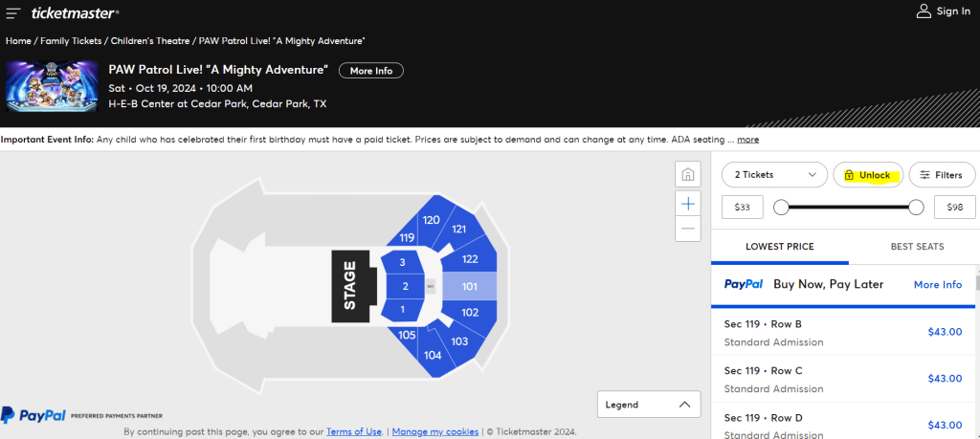Click the Unlock lock button

click(x=867, y=175)
